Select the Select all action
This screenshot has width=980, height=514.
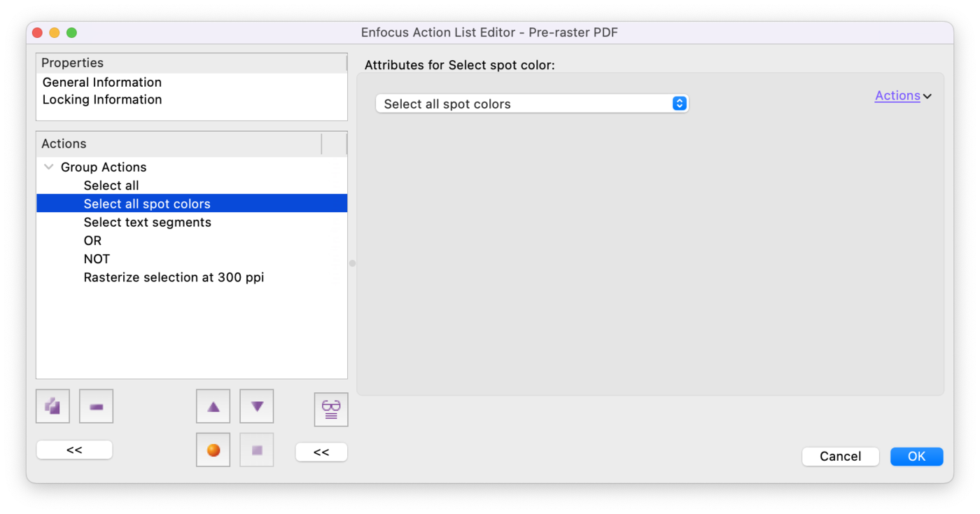click(x=192, y=186)
